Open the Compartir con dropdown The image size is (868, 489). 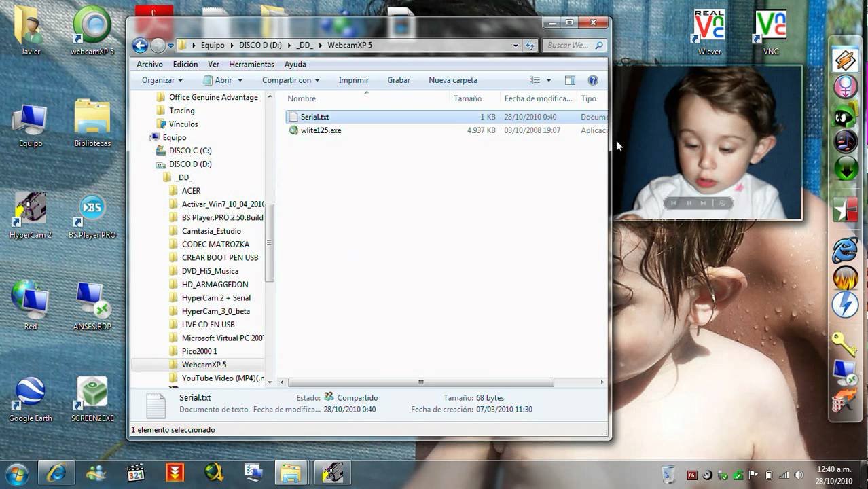[x=291, y=80]
